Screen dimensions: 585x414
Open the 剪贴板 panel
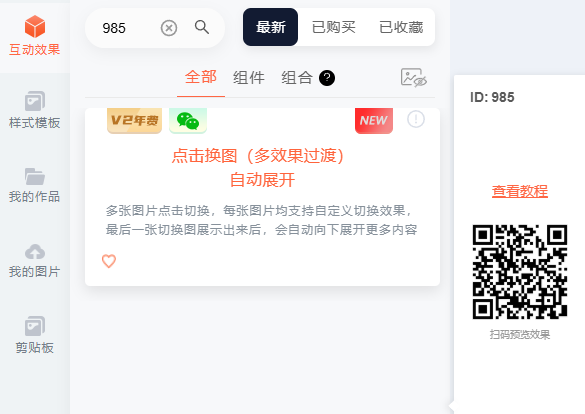tap(35, 335)
